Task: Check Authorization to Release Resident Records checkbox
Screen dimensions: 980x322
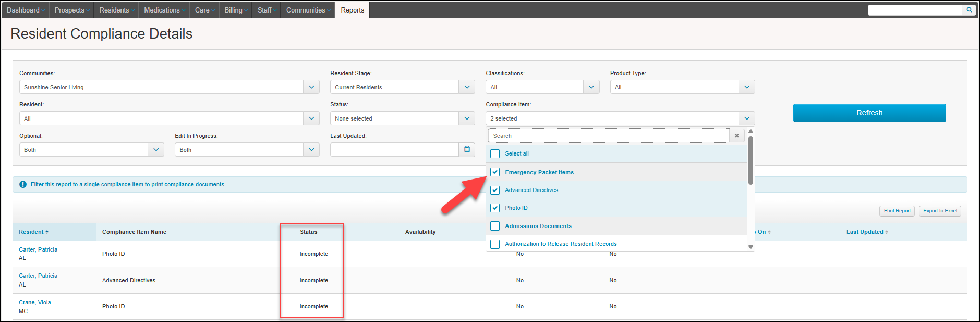Action: coord(495,244)
